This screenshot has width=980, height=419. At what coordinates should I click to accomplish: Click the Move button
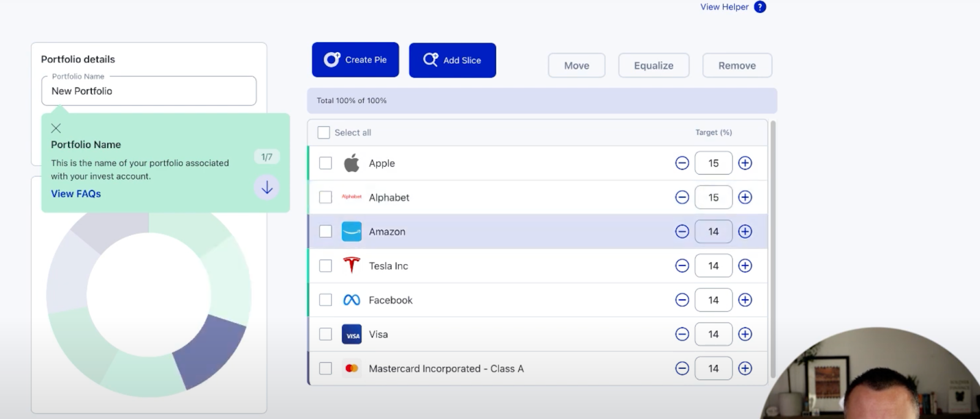click(x=576, y=66)
